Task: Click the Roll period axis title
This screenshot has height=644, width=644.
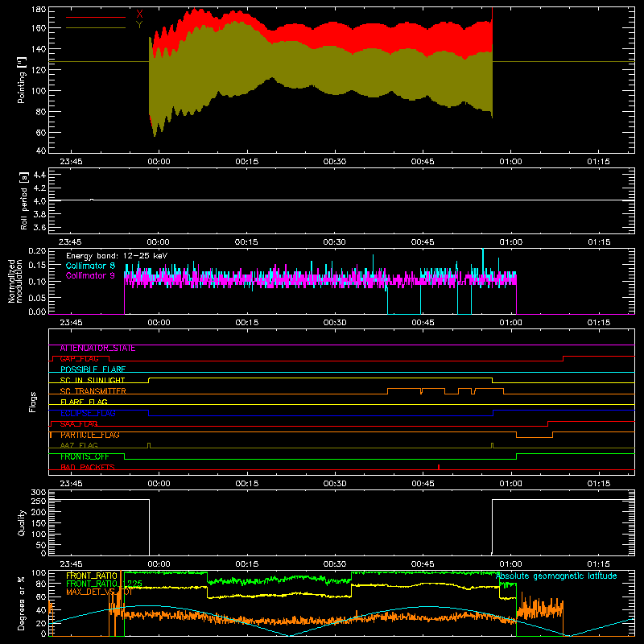Action: pyautogui.click(x=23, y=200)
